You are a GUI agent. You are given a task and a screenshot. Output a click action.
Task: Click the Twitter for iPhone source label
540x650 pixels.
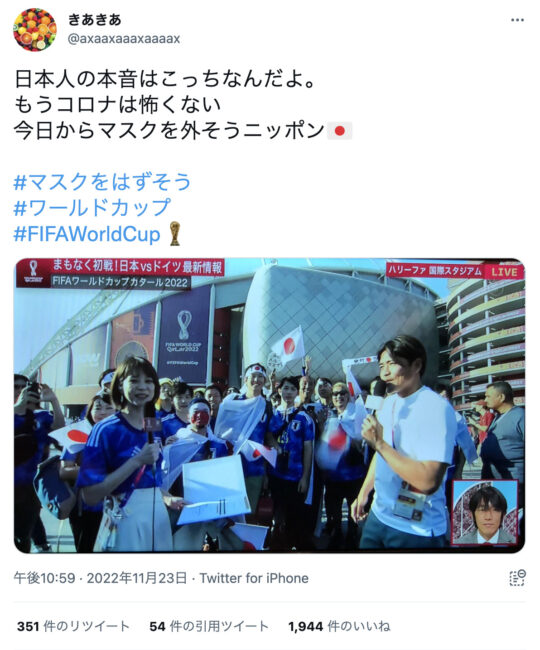[x=254, y=578]
